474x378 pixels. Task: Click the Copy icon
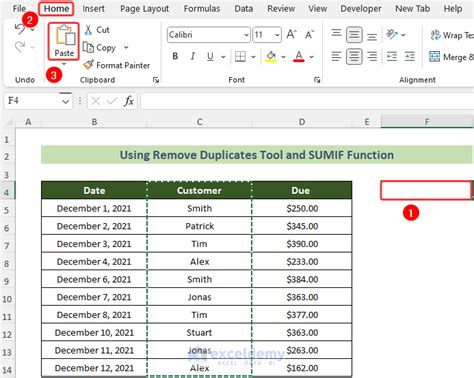(x=88, y=47)
